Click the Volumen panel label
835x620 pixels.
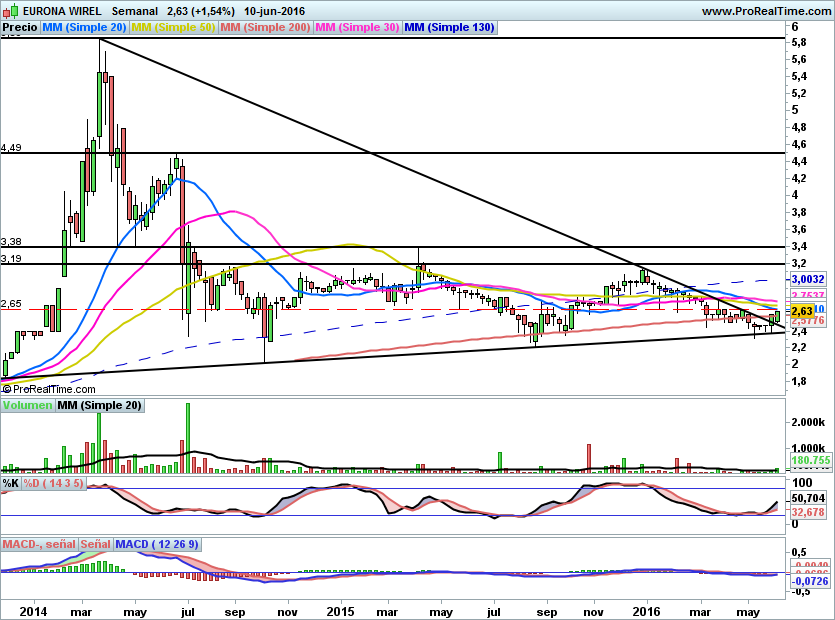tap(27, 405)
